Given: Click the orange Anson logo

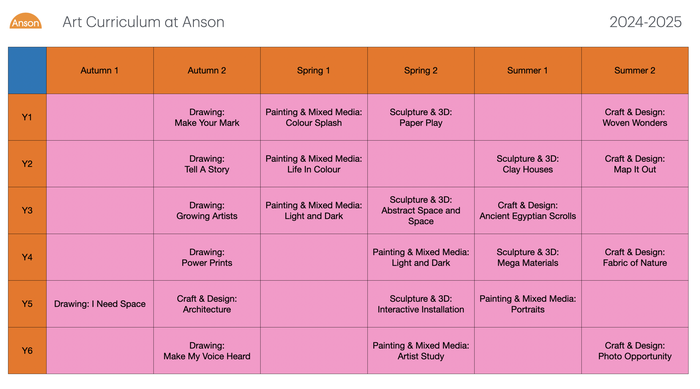Looking at the screenshot, I should (25, 21).
